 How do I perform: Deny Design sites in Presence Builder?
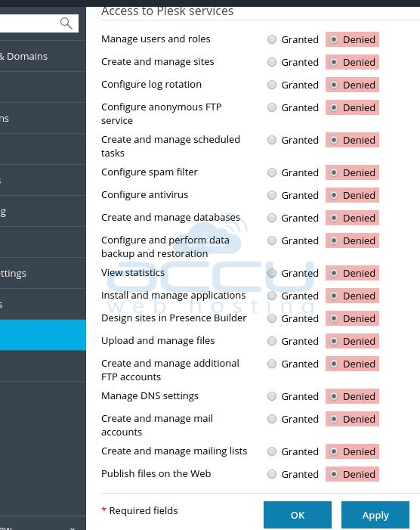click(x=334, y=318)
